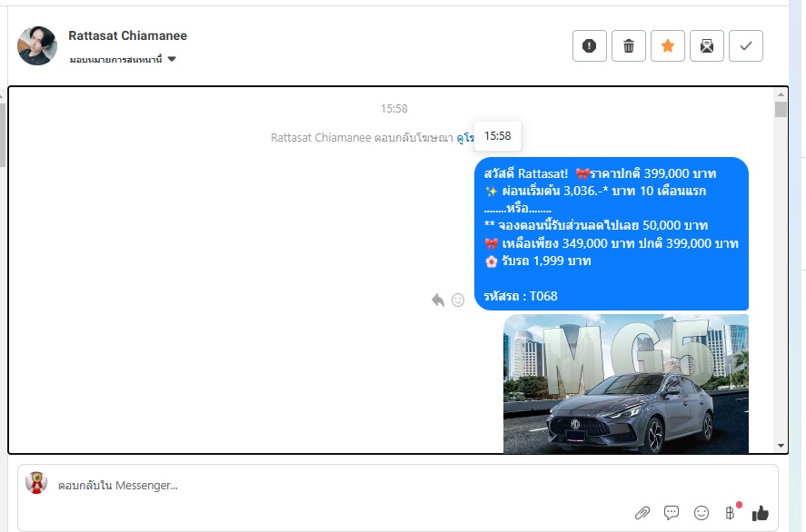Mark conversation done with checkmark
This screenshot has height=532, width=806.
745,46
